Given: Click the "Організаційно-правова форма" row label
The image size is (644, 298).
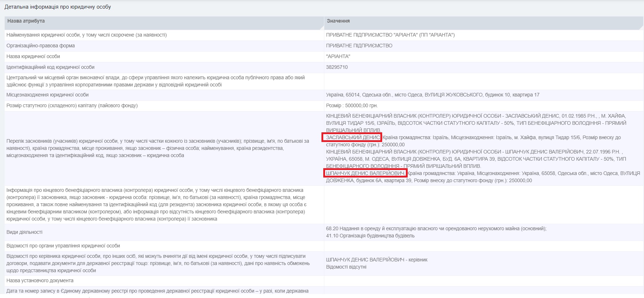Looking at the screenshot, I should point(41,46).
